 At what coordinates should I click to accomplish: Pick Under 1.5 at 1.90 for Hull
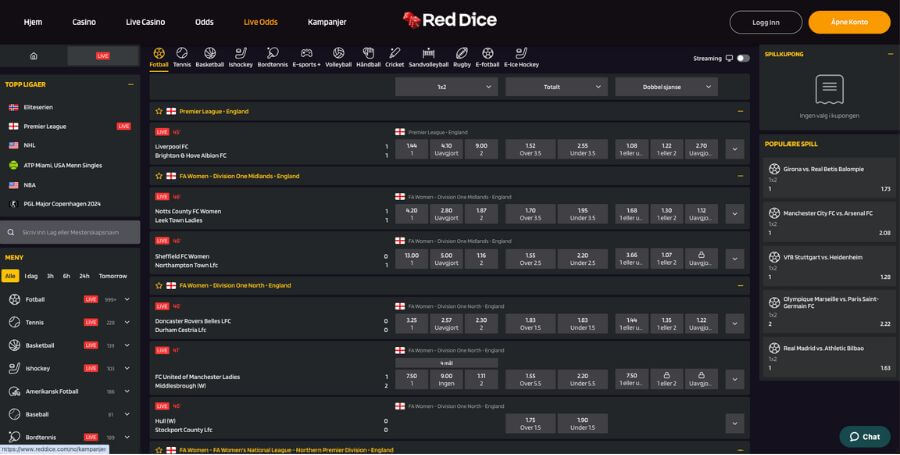583,423
